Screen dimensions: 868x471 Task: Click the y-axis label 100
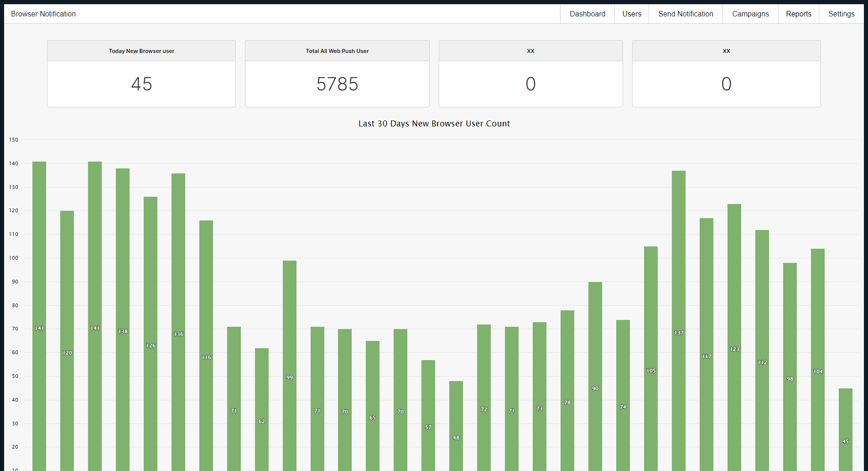coord(14,258)
